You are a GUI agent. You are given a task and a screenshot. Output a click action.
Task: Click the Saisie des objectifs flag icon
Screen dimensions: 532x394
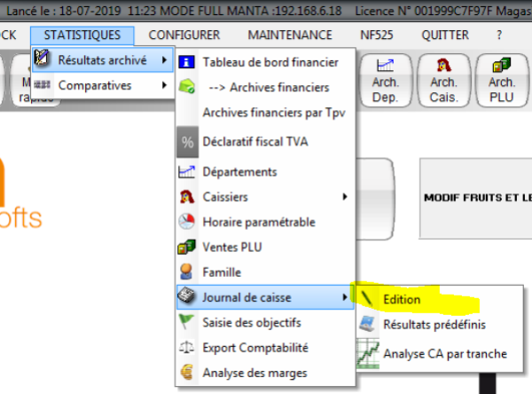point(187,321)
